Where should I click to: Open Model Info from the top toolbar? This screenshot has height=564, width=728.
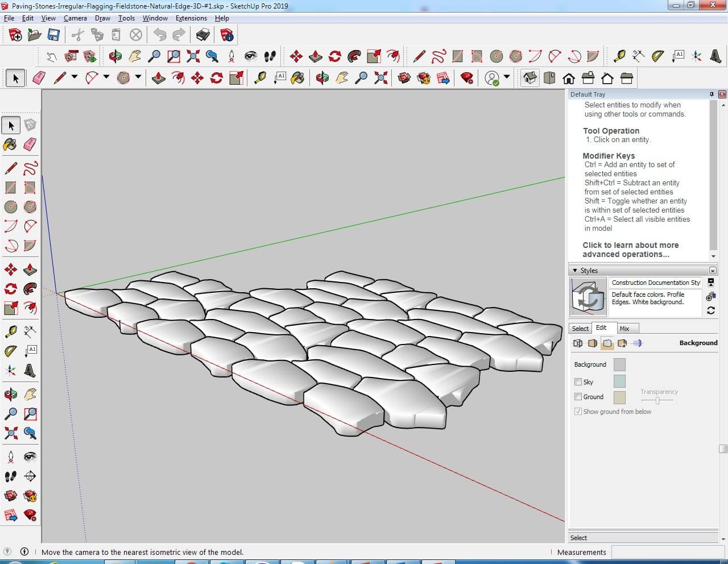coord(227,35)
